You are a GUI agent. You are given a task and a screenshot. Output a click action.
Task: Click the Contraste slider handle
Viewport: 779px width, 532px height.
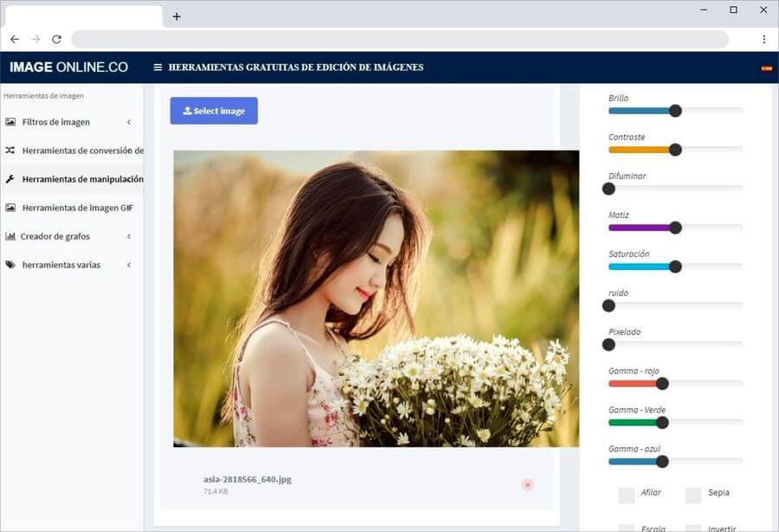675,150
